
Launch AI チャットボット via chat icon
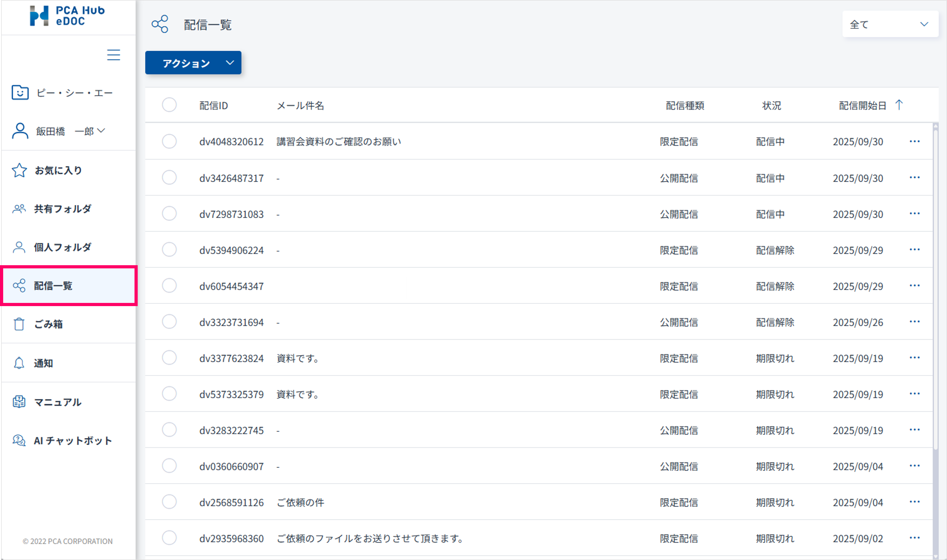(x=19, y=440)
